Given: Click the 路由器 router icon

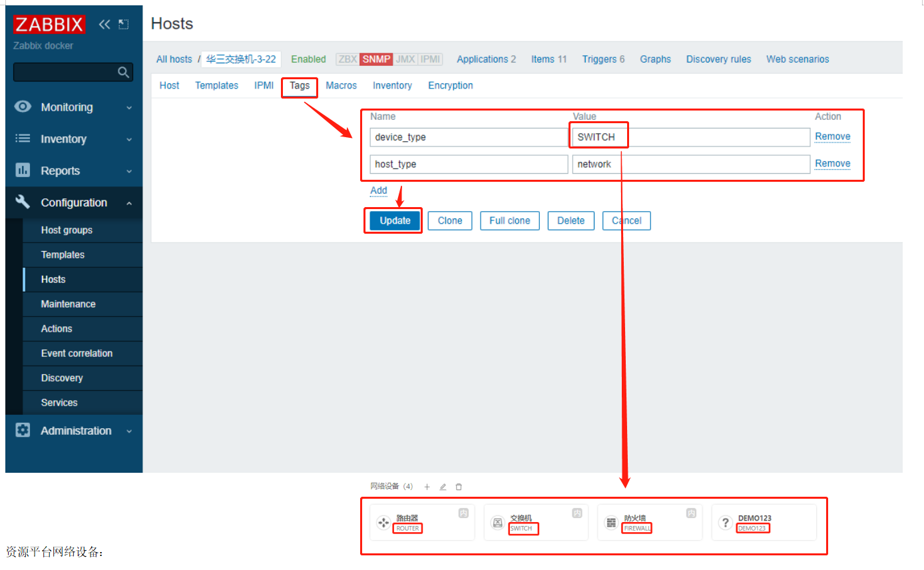Looking at the screenshot, I should [x=383, y=523].
